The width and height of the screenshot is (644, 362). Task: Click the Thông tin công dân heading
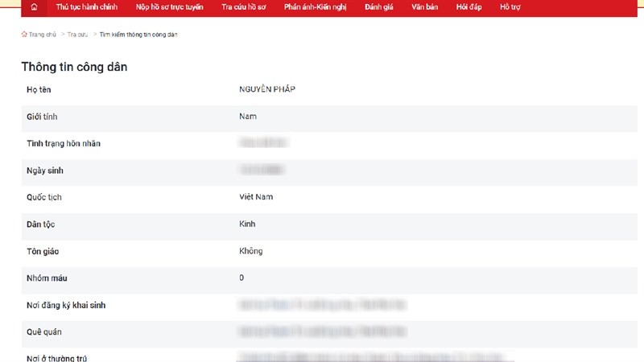74,67
